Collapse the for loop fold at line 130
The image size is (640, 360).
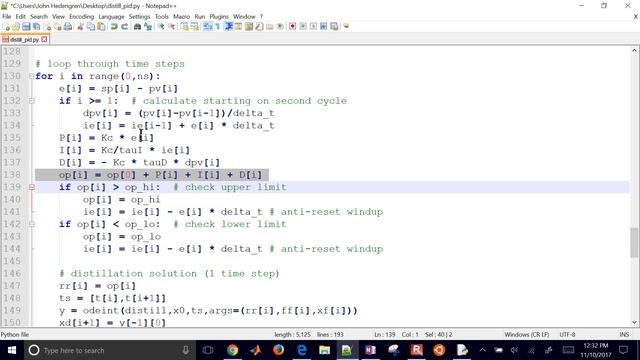coord(31,76)
